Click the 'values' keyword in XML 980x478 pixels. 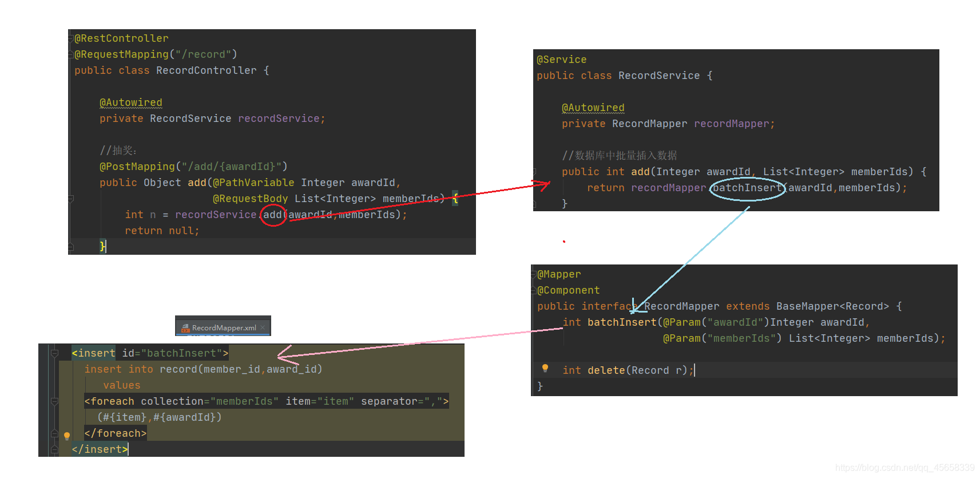[122, 385]
